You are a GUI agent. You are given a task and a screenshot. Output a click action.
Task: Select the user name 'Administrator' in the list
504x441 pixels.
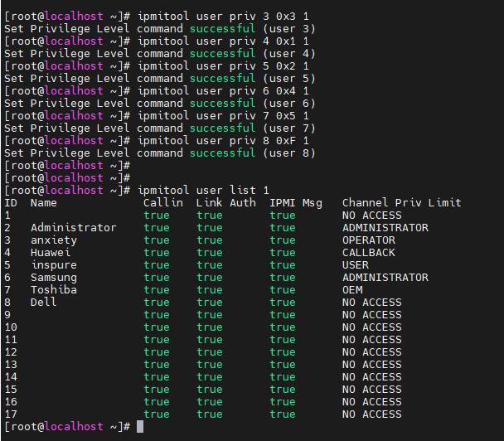[73, 228]
